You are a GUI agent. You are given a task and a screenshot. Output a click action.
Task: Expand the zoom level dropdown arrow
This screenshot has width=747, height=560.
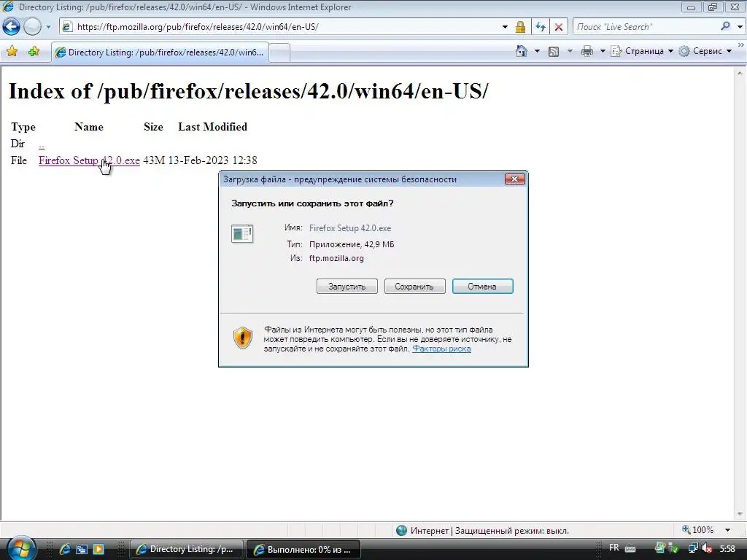point(727,530)
